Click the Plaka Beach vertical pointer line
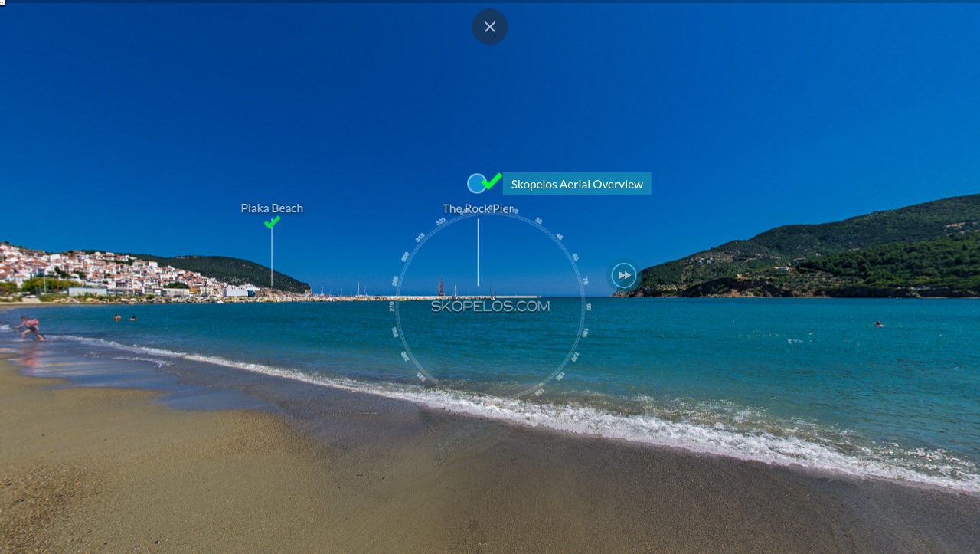The image size is (980, 554). click(x=271, y=257)
